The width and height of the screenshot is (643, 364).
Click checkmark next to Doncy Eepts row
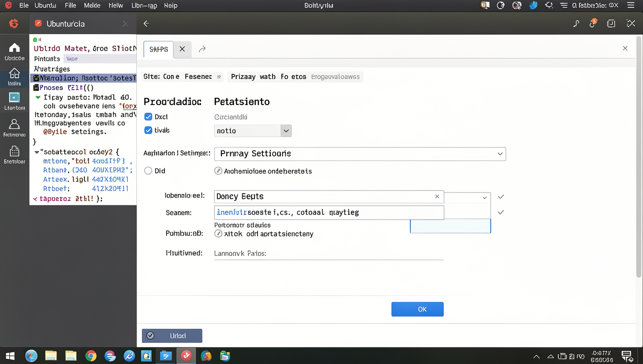coord(501,197)
